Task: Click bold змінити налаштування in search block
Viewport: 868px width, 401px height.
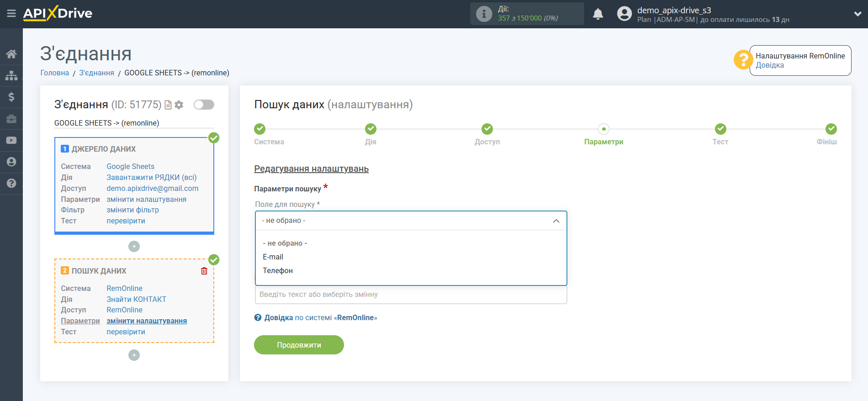Action: (x=147, y=321)
